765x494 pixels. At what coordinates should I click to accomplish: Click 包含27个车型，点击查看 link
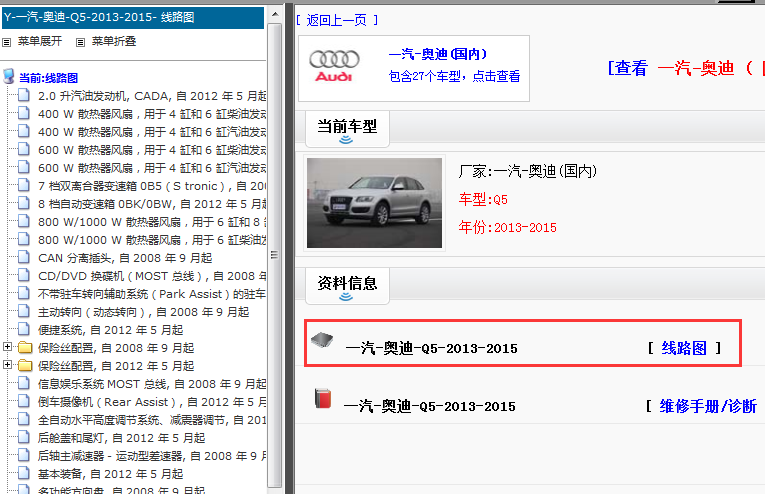point(454,77)
